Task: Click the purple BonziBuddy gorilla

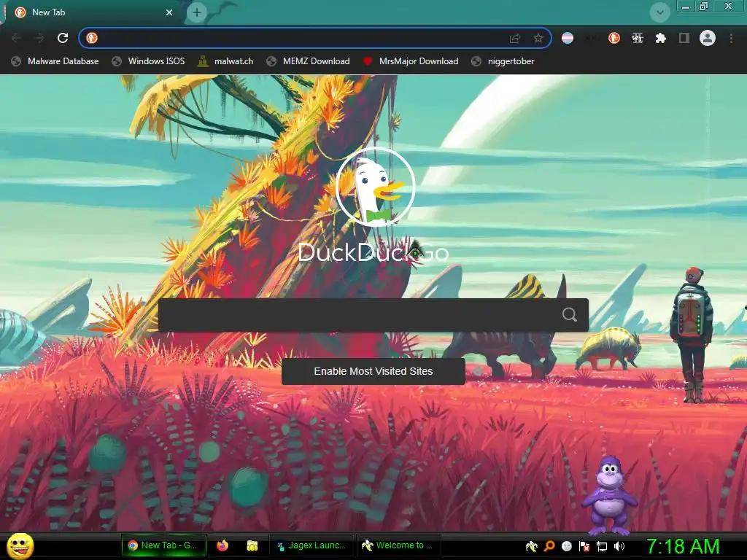Action: pyautogui.click(x=609, y=495)
